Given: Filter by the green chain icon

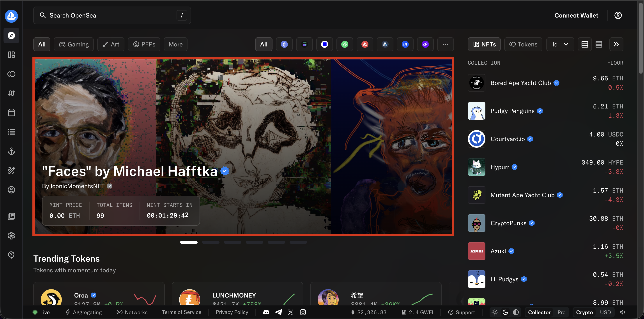Looking at the screenshot, I should point(345,44).
